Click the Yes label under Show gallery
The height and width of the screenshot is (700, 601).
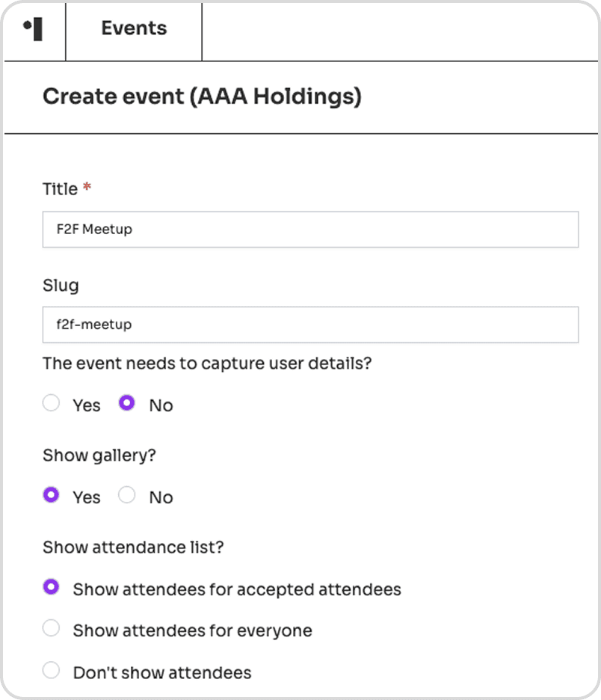(87, 497)
